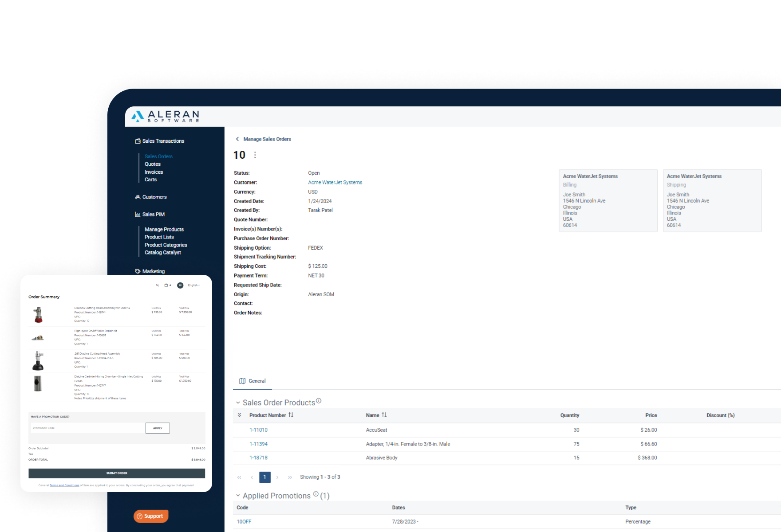Open product number 1-11394 link
This screenshot has height=532, width=781.
(x=258, y=444)
